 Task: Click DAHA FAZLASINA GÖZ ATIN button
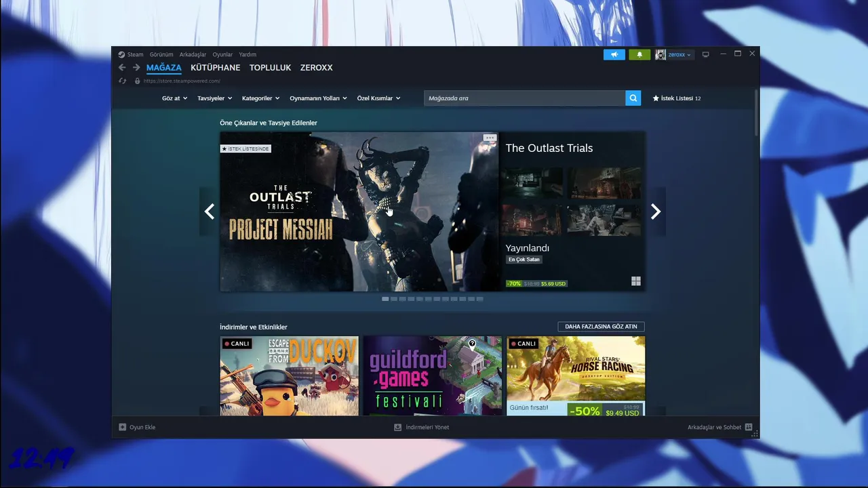[x=601, y=327]
